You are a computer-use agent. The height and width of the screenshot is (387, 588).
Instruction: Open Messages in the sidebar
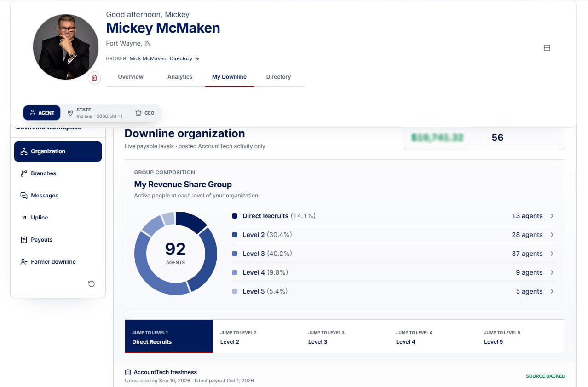click(x=58, y=196)
